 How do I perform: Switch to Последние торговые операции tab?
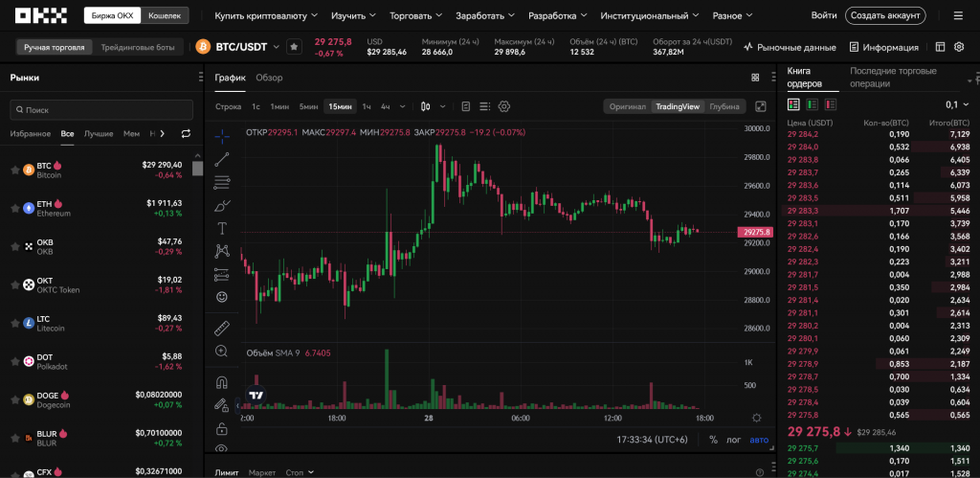coord(893,77)
